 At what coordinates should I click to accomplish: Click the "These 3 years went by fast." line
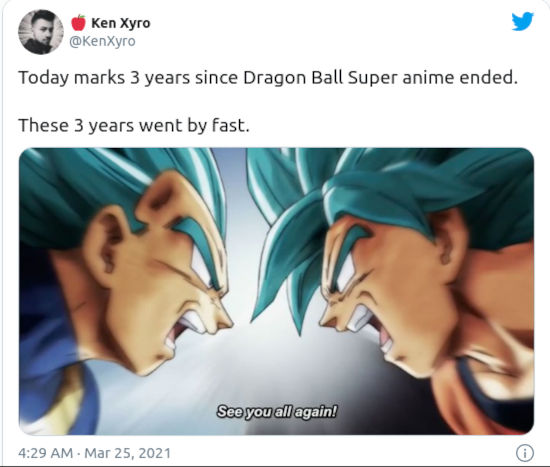(x=134, y=125)
